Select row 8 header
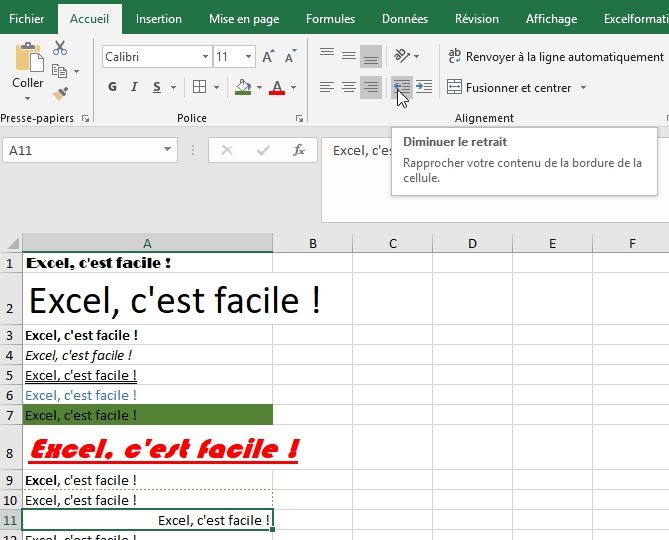The width and height of the screenshot is (669, 540). [x=10, y=447]
